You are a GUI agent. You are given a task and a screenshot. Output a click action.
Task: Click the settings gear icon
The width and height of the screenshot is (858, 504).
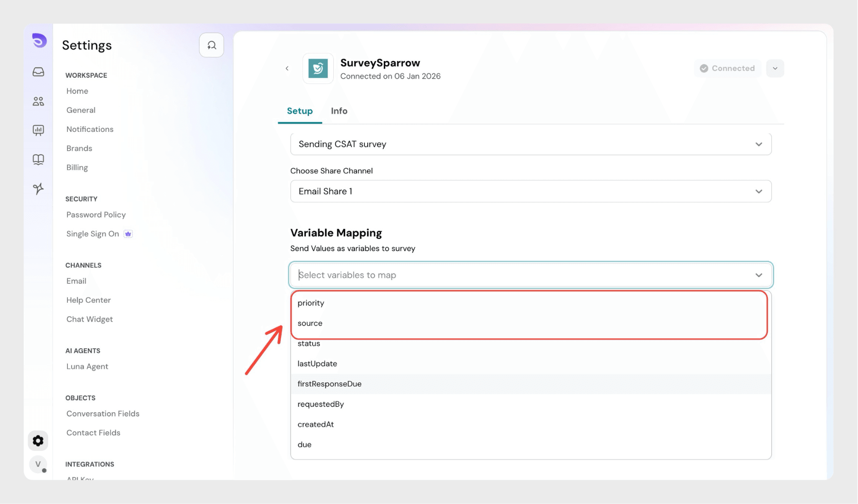tap(38, 441)
